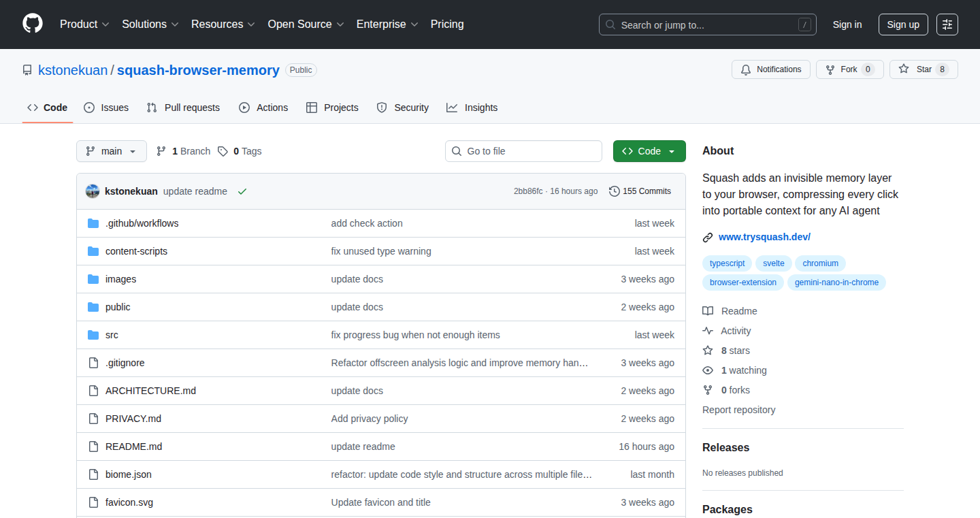Screen dimensions: 980x518
Task: Click the Go to file input
Action: click(x=523, y=151)
